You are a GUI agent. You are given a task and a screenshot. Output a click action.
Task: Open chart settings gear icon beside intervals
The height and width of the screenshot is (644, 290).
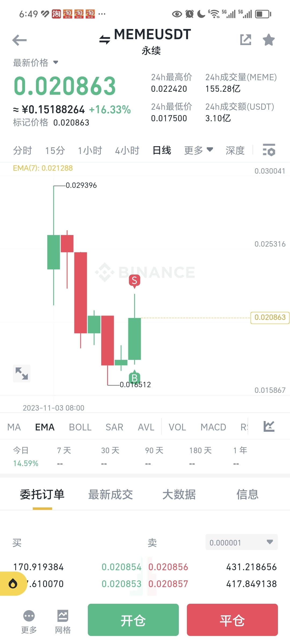point(269,150)
